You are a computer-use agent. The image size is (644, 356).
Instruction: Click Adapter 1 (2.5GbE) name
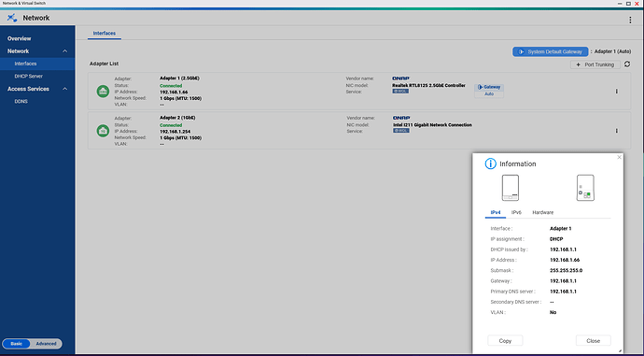point(179,78)
